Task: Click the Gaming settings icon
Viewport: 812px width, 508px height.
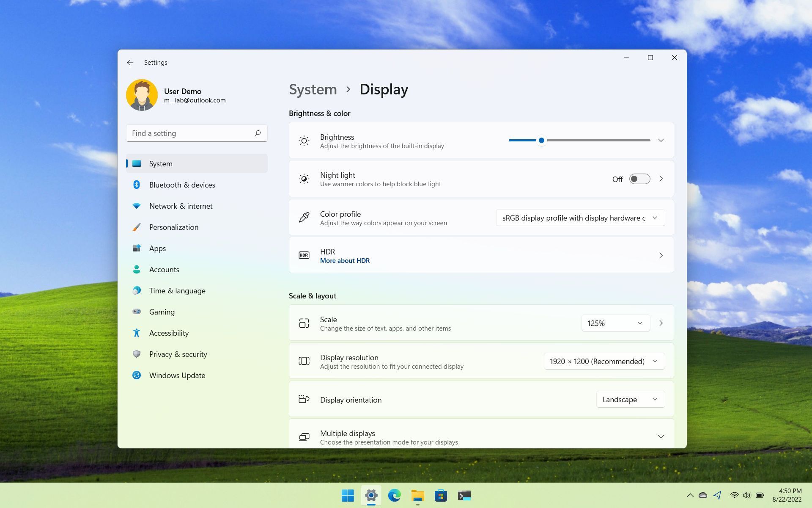Action: tap(136, 311)
